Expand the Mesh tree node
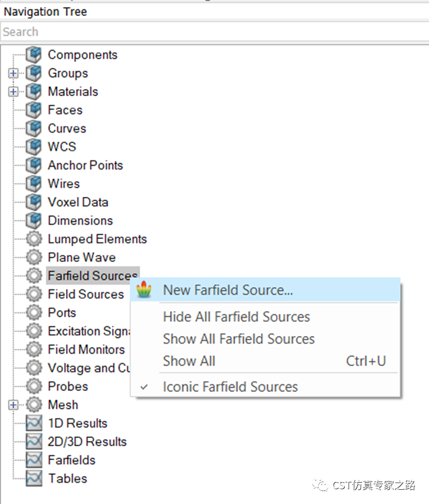The height and width of the screenshot is (504, 429). point(13,405)
